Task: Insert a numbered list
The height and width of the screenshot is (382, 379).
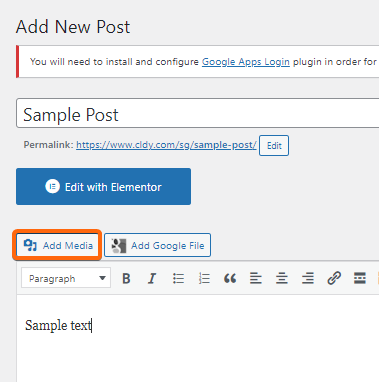Action: [x=204, y=278]
